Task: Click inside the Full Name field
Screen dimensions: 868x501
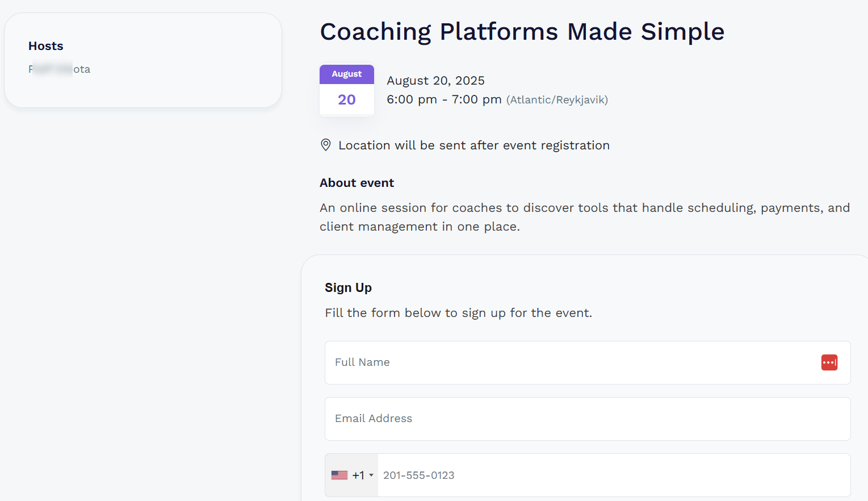Action: [511, 362]
